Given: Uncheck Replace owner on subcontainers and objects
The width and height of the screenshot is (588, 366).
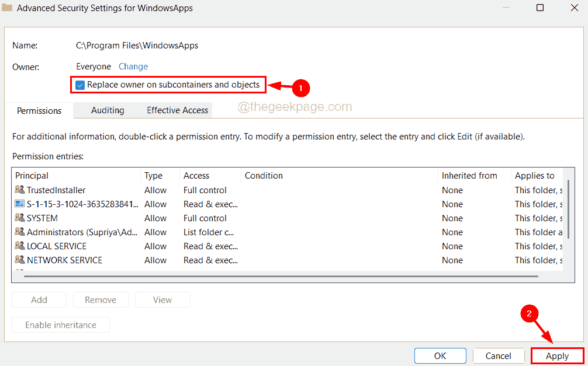Looking at the screenshot, I should pyautogui.click(x=80, y=85).
